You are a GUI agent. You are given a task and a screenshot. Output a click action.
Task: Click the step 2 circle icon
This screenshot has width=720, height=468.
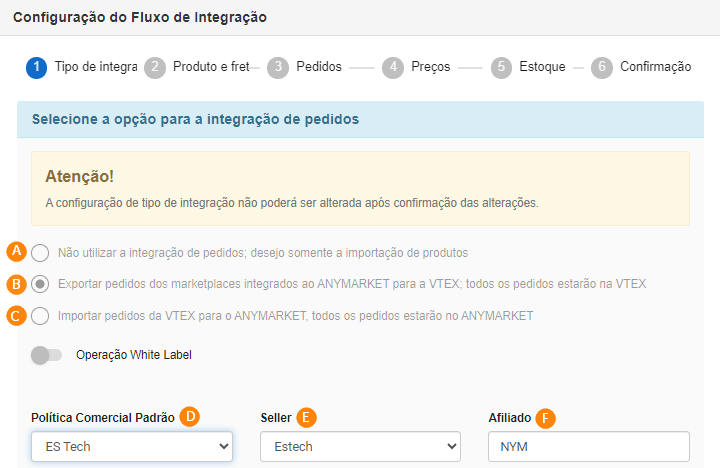[154, 67]
